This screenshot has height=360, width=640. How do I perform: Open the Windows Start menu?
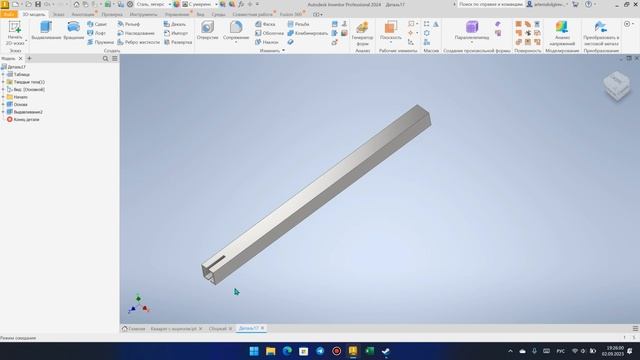254,351
